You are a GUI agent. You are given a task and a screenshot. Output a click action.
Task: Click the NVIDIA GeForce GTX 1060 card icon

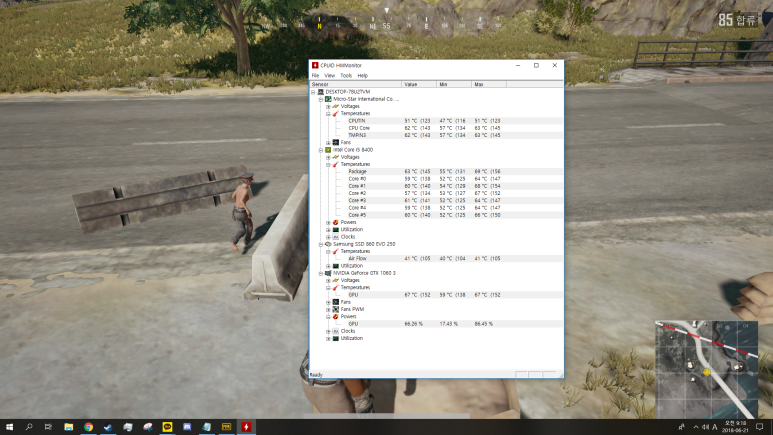(328, 272)
